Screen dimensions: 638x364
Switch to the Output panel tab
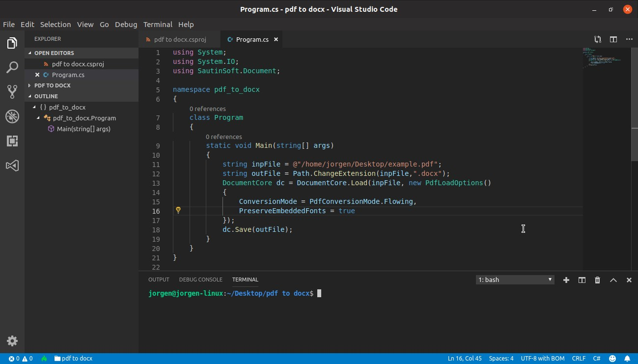[x=159, y=280]
